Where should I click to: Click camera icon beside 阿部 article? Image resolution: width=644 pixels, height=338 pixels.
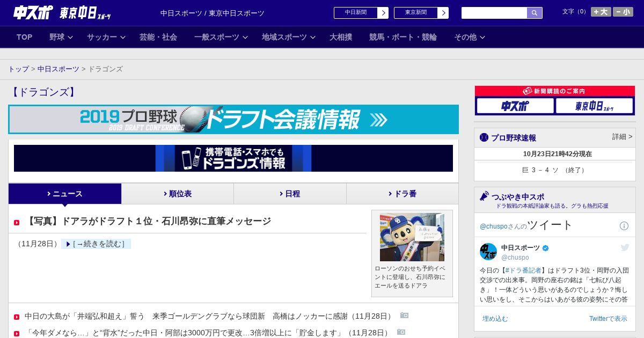point(401,332)
